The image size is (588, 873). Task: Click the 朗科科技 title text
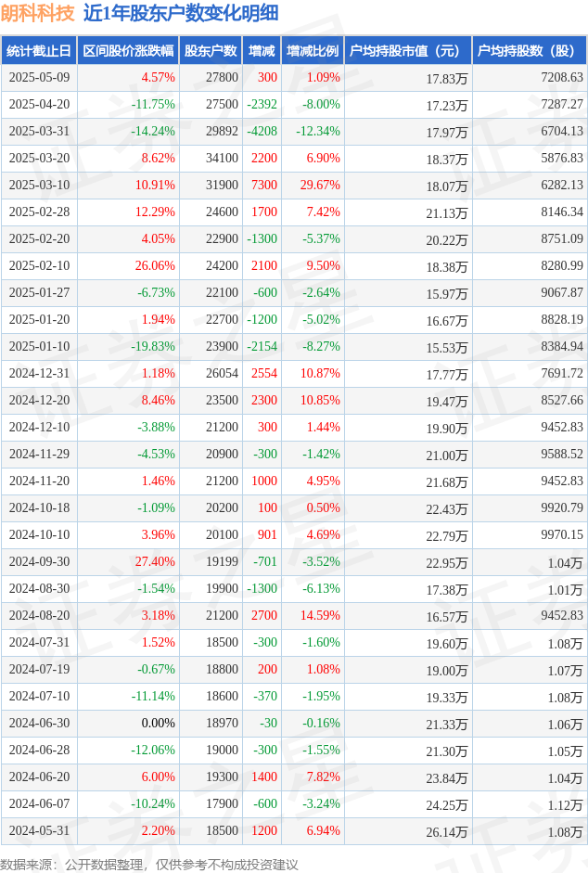(x=37, y=13)
